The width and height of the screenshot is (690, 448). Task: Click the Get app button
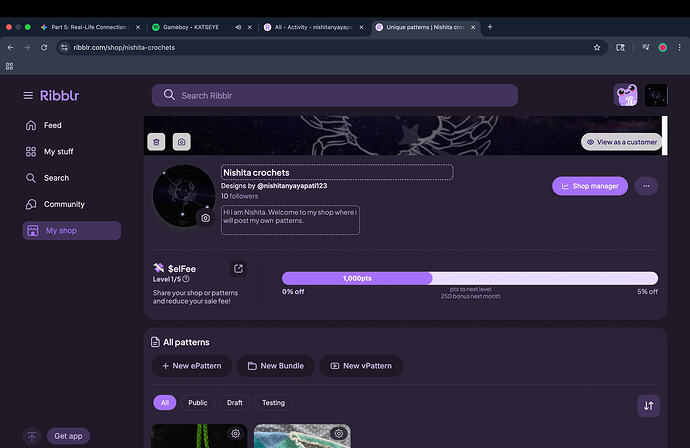point(68,436)
